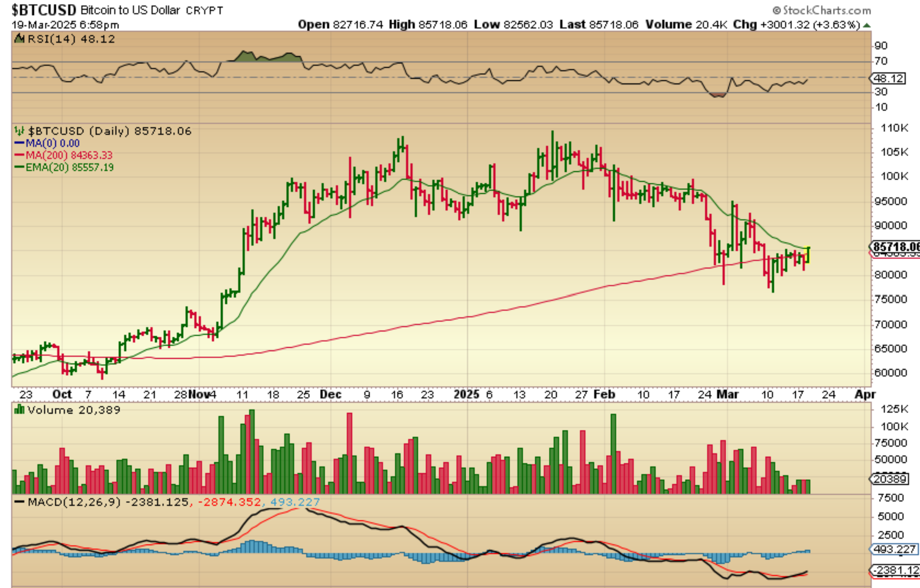The width and height of the screenshot is (920, 588).
Task: Click the StockCharts.com copyright logo
Action: coord(822,10)
